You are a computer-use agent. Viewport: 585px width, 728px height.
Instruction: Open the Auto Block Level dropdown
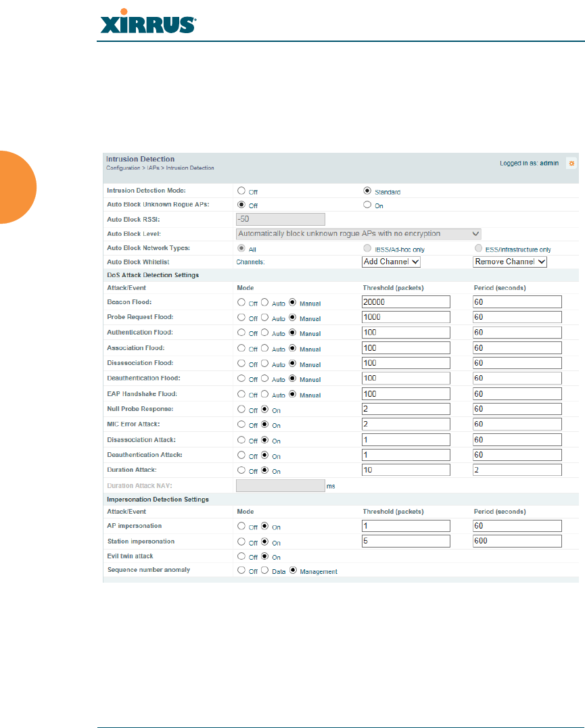tap(358, 234)
